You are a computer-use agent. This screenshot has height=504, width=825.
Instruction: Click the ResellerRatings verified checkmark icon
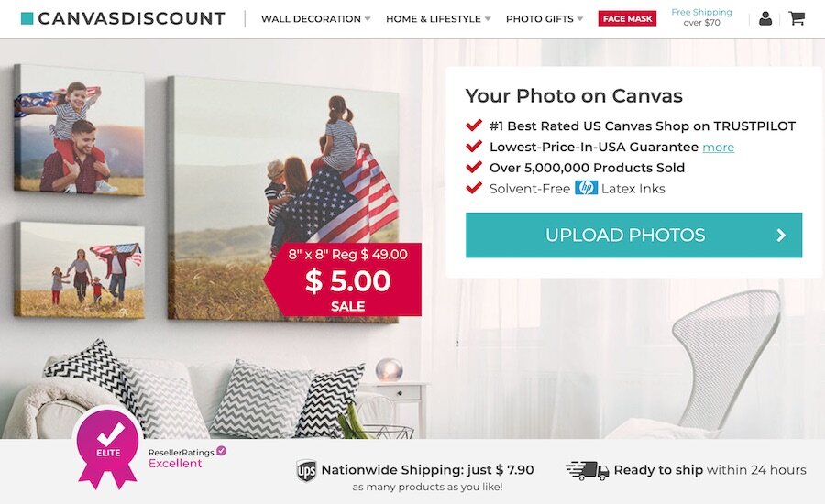[222, 450]
